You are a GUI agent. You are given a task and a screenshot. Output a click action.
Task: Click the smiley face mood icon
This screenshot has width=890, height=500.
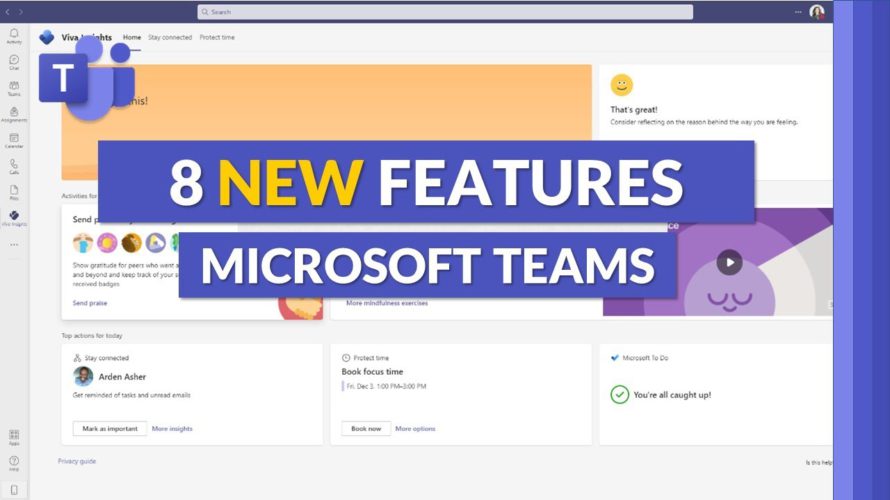pyautogui.click(x=622, y=85)
